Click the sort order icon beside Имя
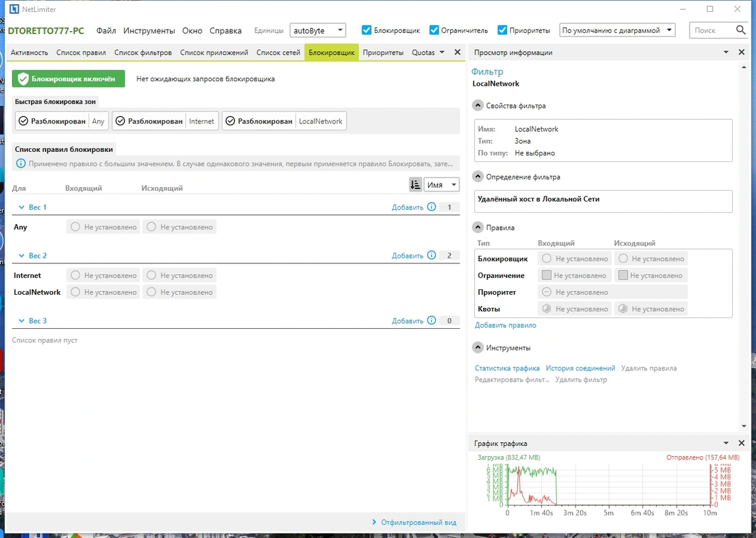756x538 pixels. point(415,185)
